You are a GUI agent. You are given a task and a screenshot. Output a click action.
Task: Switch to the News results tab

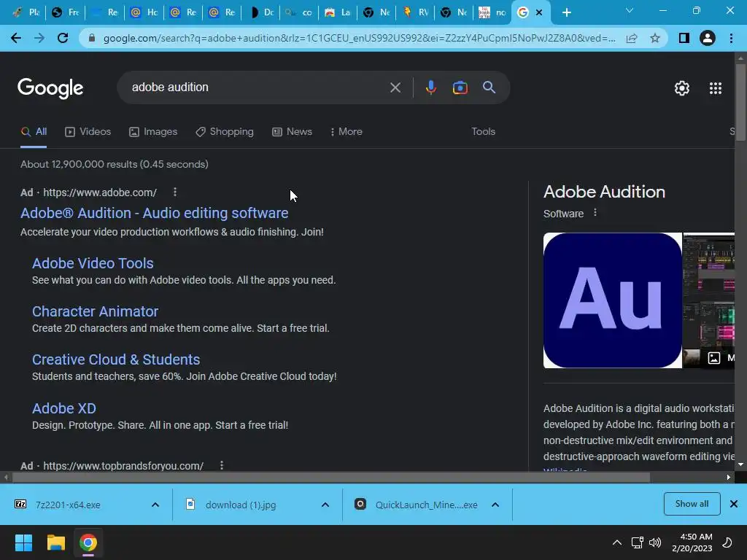click(x=292, y=132)
